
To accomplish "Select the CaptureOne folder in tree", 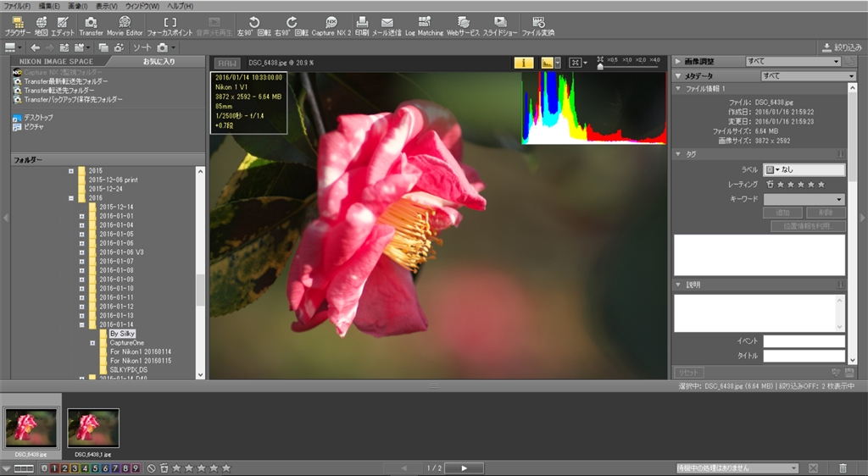I will coord(126,342).
